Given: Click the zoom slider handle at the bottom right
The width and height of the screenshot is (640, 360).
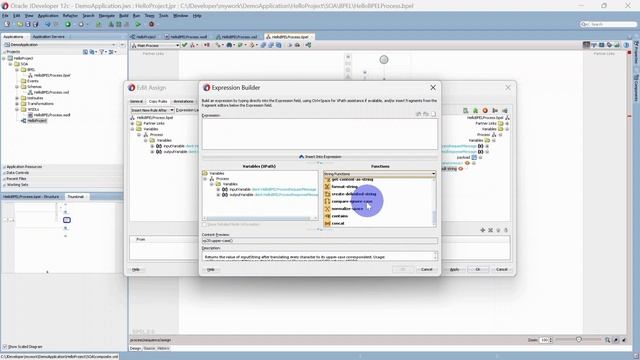Looking at the screenshot, I should [x=578, y=340].
